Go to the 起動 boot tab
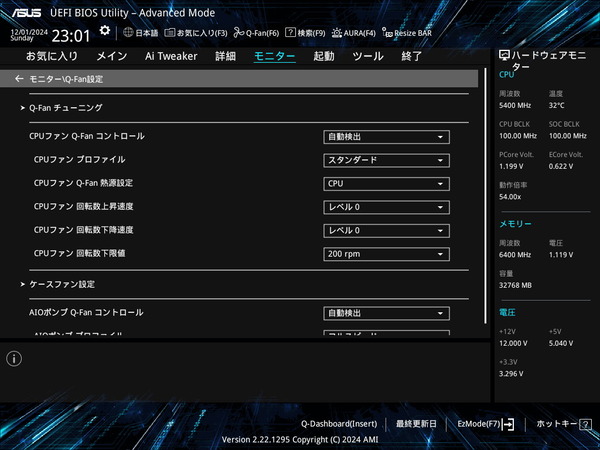600x450 pixels. [324, 56]
